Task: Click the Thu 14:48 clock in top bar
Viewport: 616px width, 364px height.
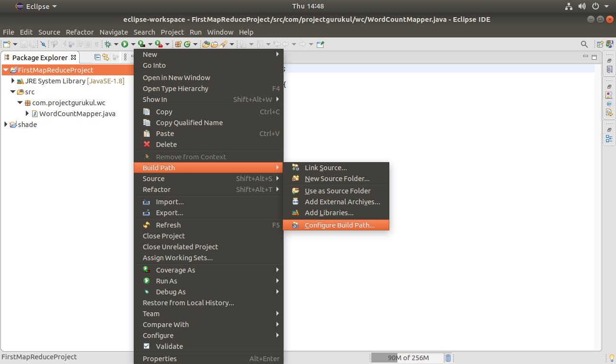Action: tap(308, 6)
